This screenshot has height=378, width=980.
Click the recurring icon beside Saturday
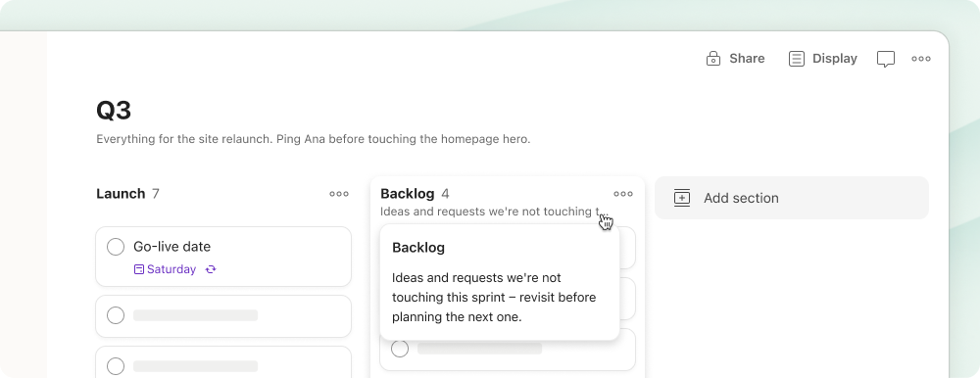[x=211, y=269]
